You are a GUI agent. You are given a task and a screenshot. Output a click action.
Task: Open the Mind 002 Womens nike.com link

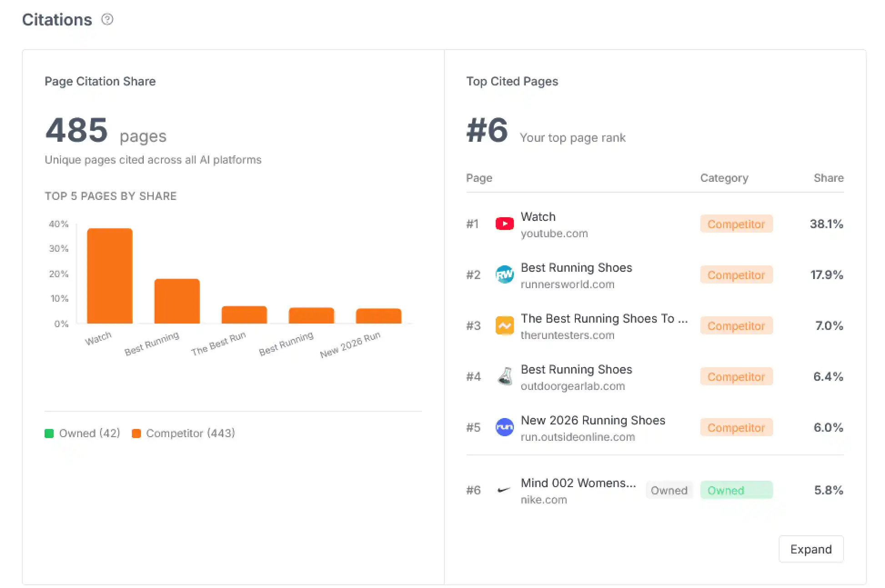[578, 483]
